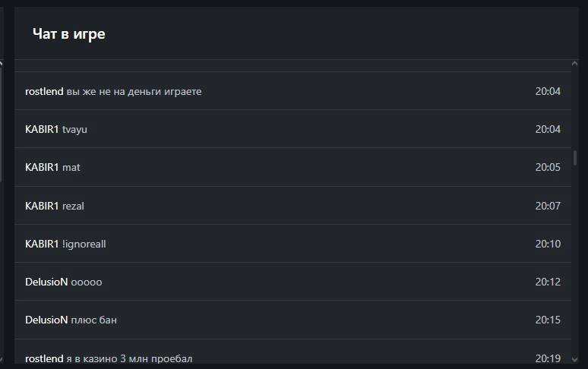The height and width of the screenshot is (369, 588).
Task: Click the 20:15 timestamp
Action: 548,320
